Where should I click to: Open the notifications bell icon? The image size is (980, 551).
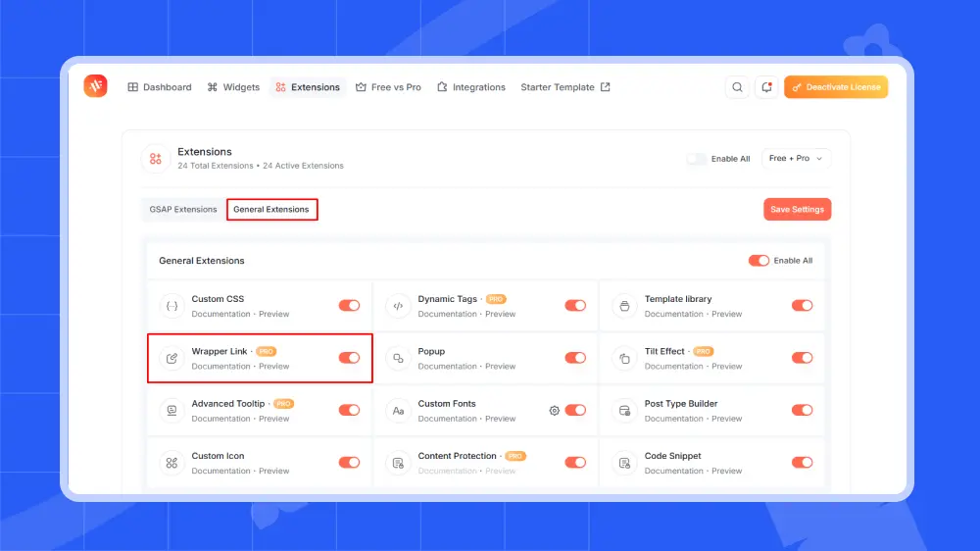pyautogui.click(x=766, y=87)
